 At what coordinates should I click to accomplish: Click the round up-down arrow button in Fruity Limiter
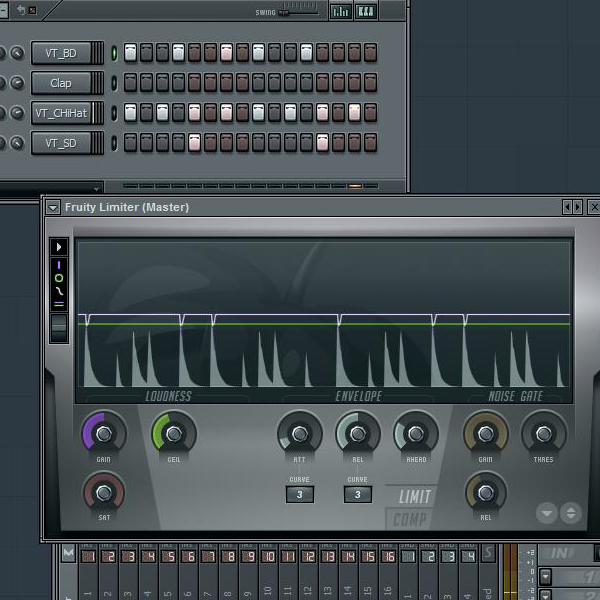[x=571, y=513]
